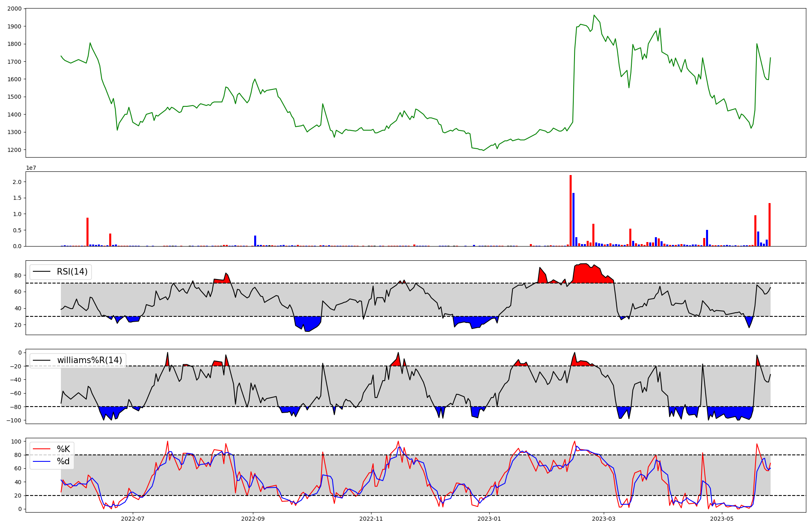Click the %K legend text
Screen dimensions: 812x528
coord(63,449)
